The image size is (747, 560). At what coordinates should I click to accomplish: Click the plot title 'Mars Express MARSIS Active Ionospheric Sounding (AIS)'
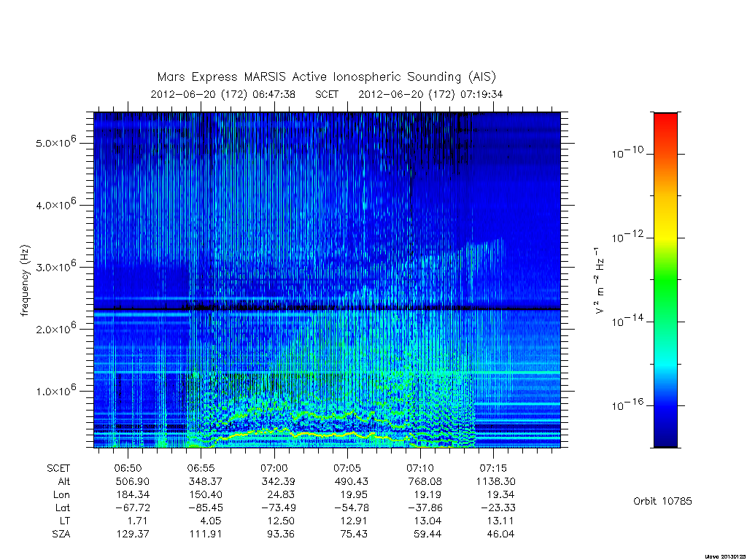tap(327, 77)
